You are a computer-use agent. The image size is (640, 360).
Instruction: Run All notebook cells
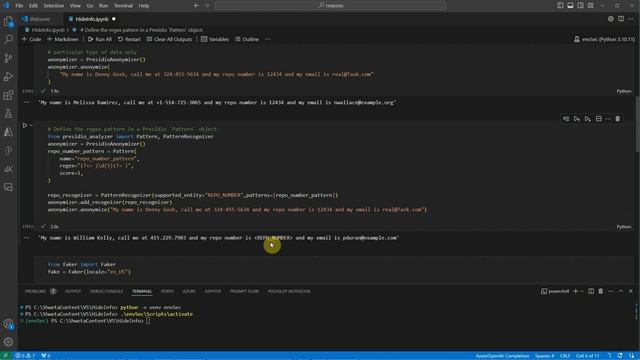click(x=100, y=39)
